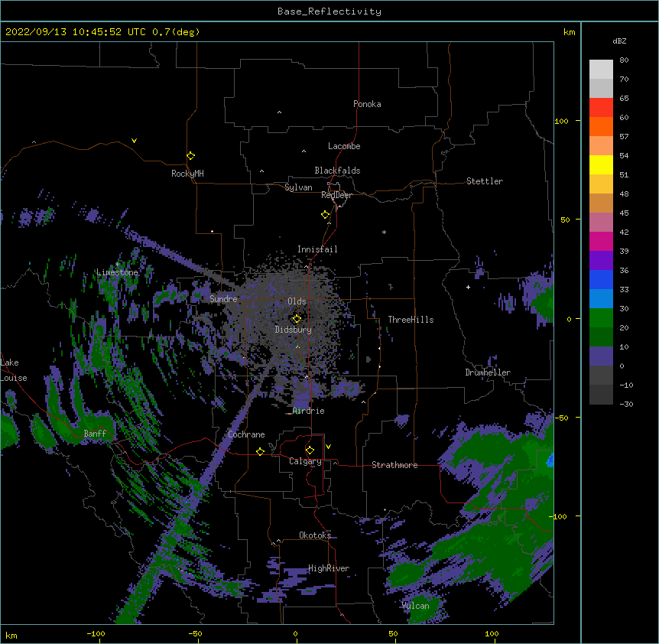Click the Blackfalds city label
The image size is (659, 644).
[x=337, y=171]
